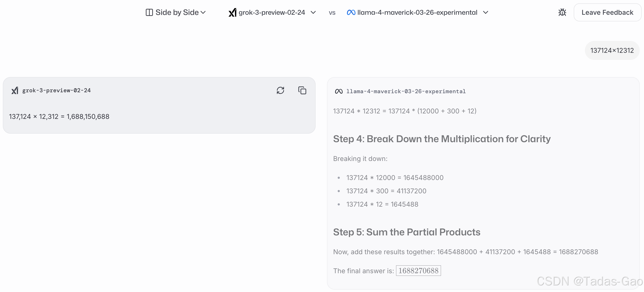This screenshot has height=292, width=644.
Task: Click the llama-4-maverick card header label
Action: click(x=406, y=91)
